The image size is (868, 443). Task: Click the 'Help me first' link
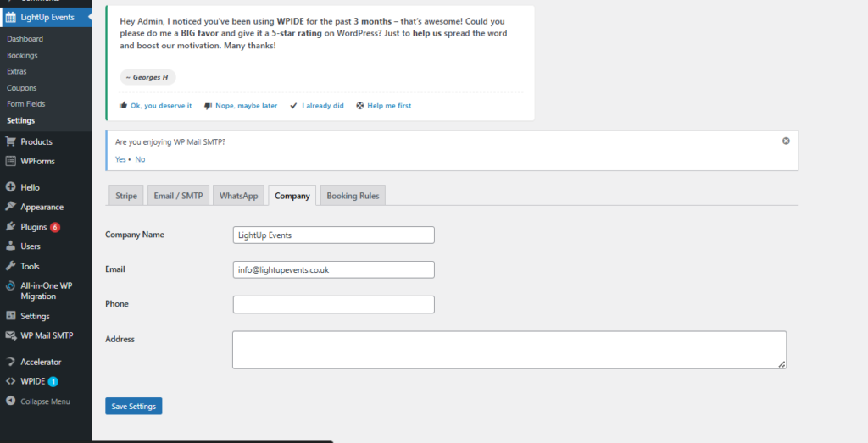tap(389, 106)
